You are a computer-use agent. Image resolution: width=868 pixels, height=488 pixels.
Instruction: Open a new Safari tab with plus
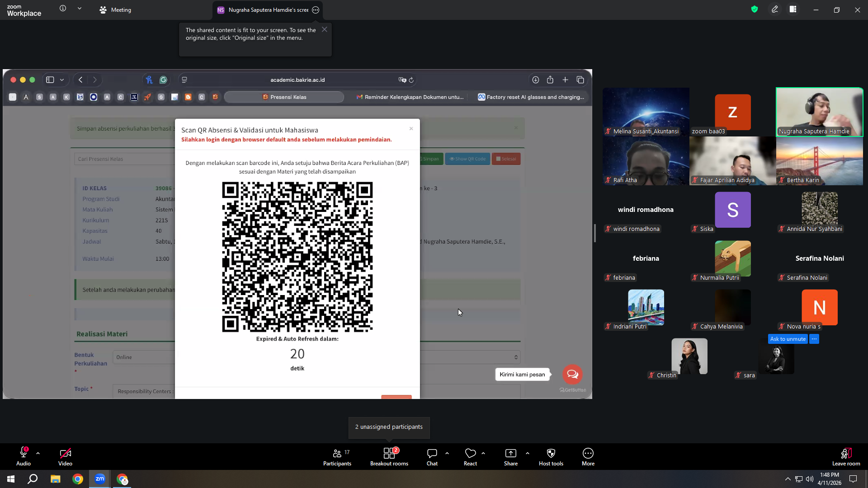[x=565, y=80]
